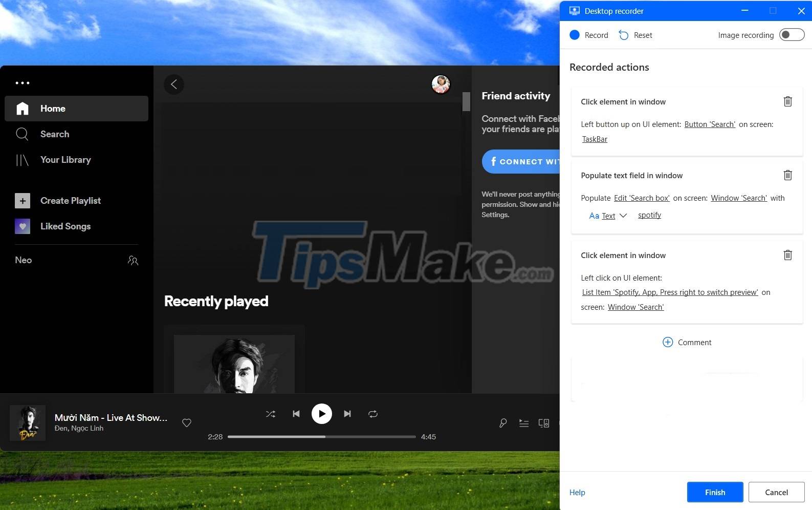The width and height of the screenshot is (812, 510).
Task: Delete Populate text field action
Action: click(788, 175)
